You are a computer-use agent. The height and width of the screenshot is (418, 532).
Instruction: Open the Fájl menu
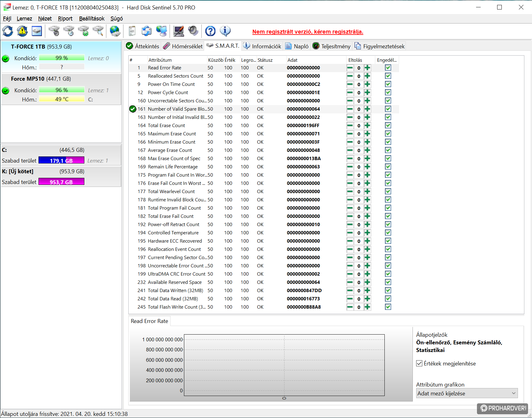pyautogui.click(x=7, y=19)
